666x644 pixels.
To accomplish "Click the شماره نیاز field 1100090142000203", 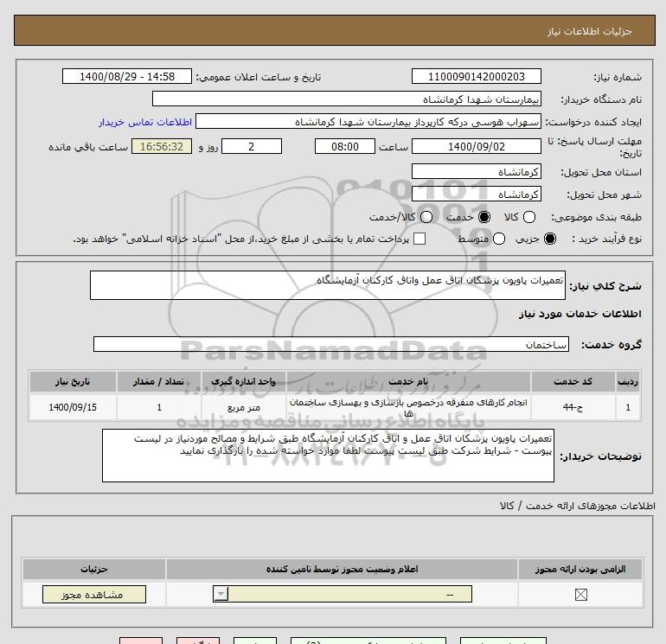I will click(476, 76).
